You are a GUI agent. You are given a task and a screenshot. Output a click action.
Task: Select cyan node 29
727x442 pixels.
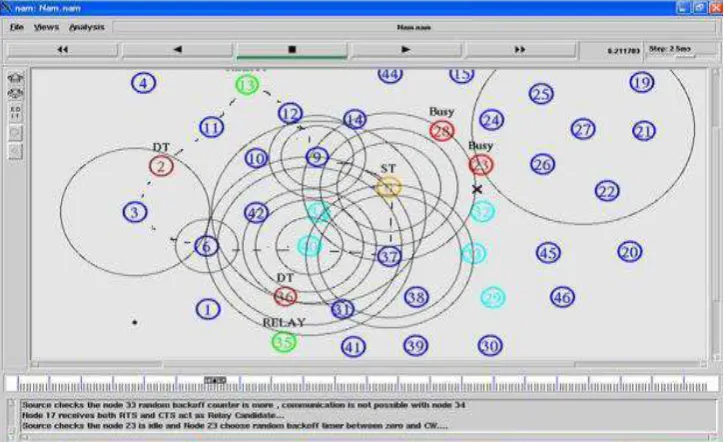tap(492, 298)
